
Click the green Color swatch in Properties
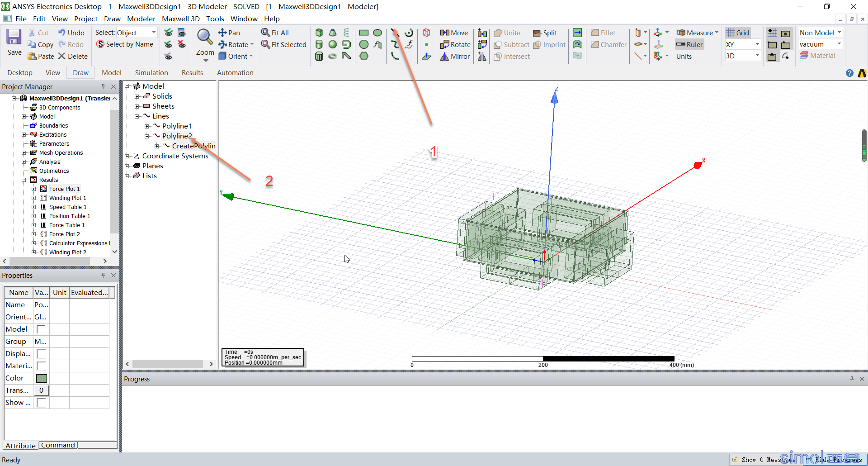41,378
